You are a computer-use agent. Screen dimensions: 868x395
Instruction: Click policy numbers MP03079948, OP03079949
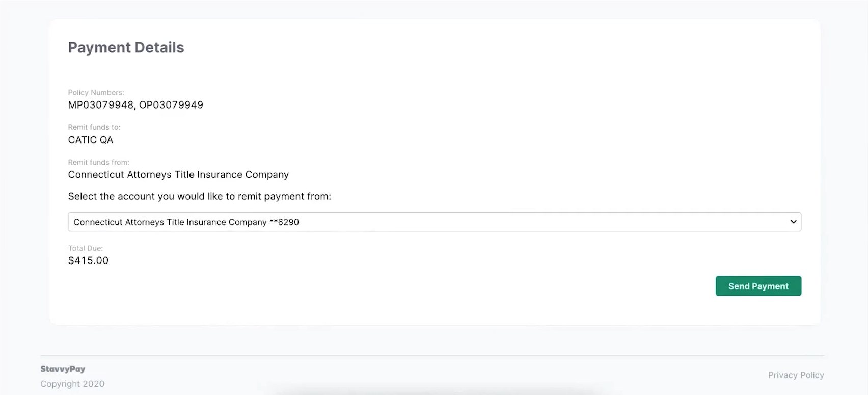pos(135,105)
